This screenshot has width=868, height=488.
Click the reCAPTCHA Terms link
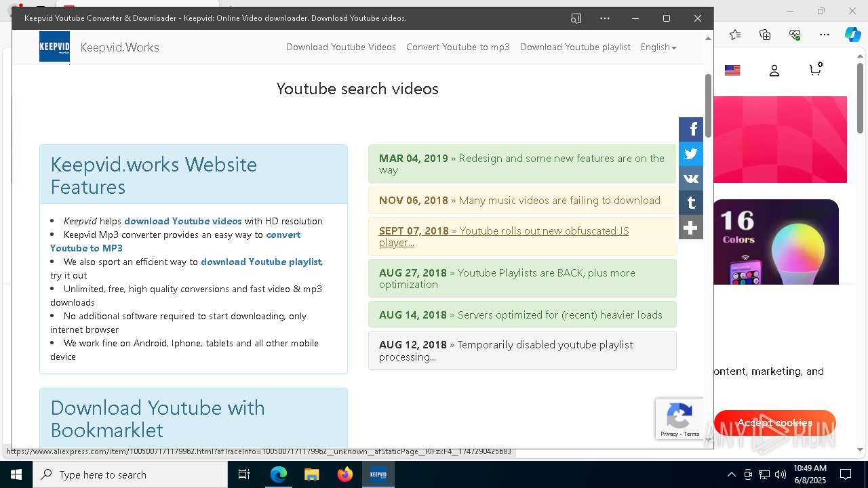click(692, 434)
